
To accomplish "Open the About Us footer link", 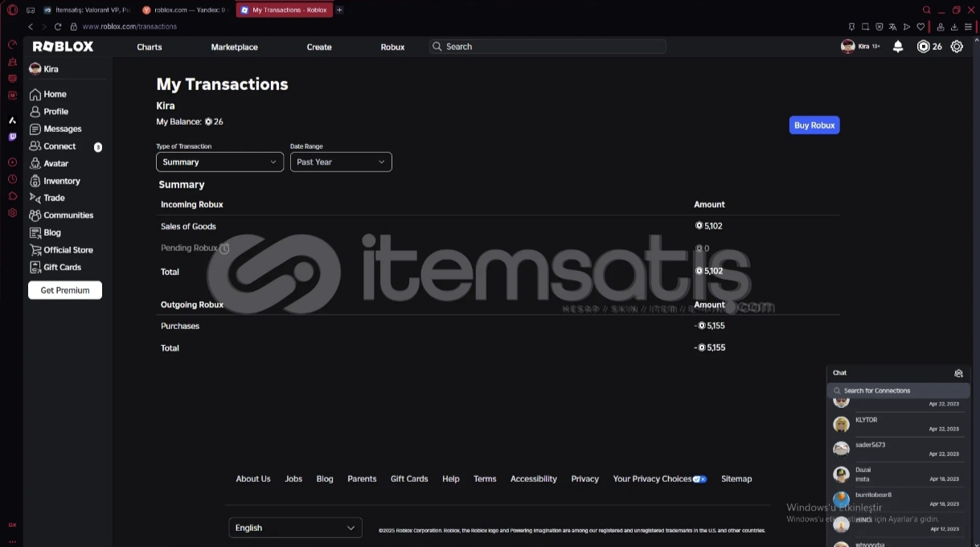I will 253,479.
